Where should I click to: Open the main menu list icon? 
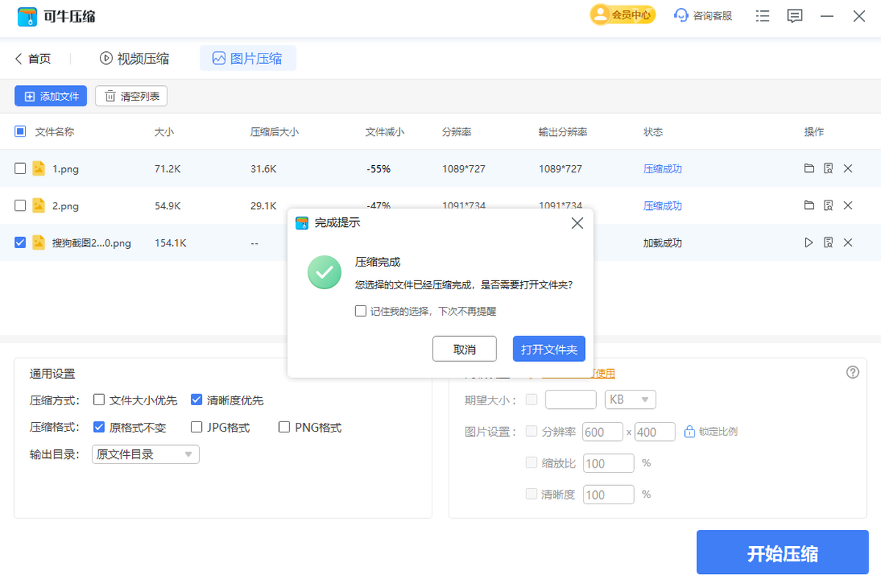pyautogui.click(x=763, y=15)
